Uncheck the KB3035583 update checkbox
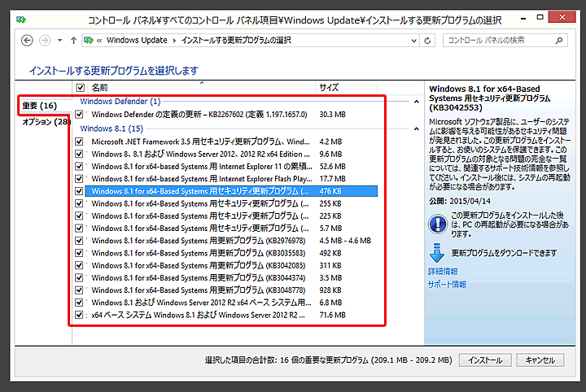The image size is (586, 392). pyautogui.click(x=79, y=253)
